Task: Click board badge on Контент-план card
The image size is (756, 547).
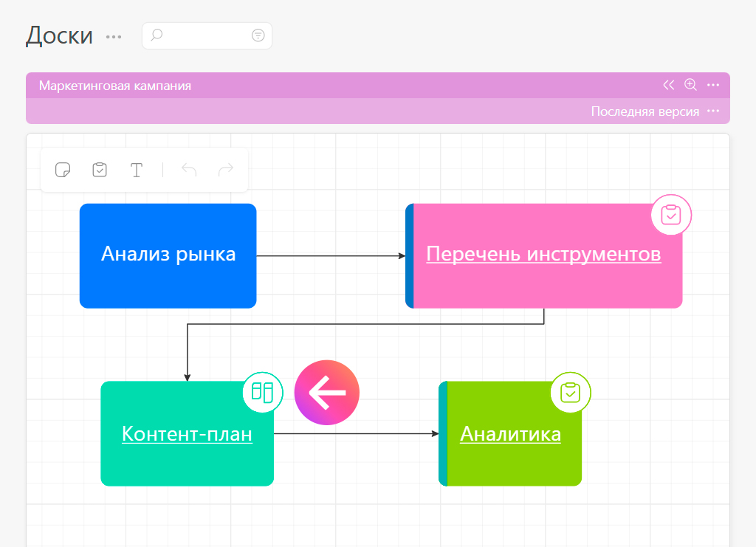Action: coord(263,391)
